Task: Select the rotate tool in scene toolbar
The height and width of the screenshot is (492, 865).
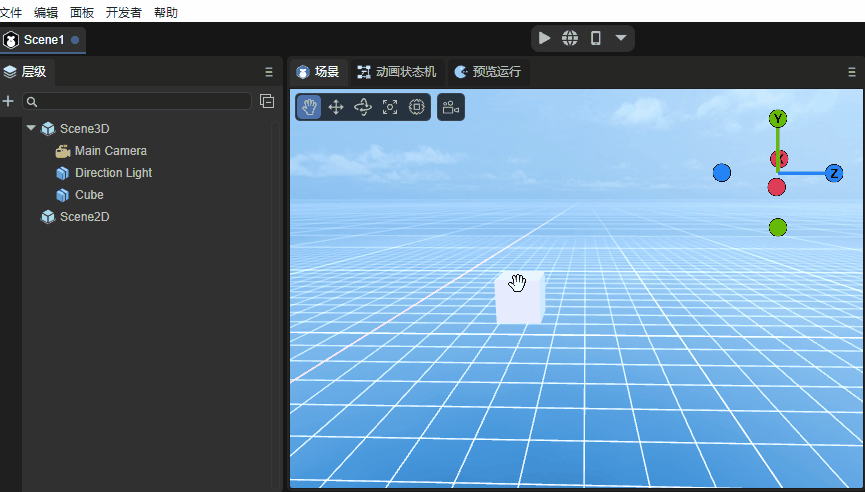Action: [x=363, y=107]
